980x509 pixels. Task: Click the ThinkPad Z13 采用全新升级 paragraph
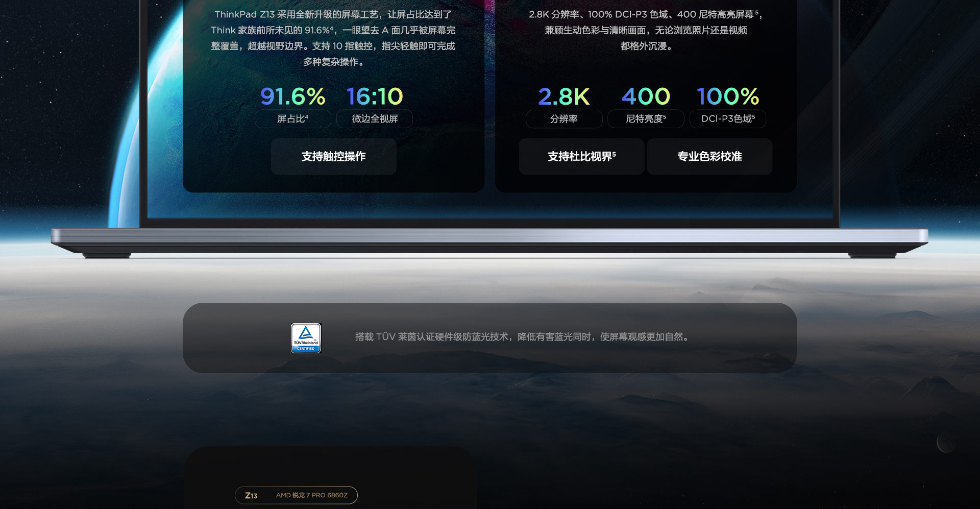[333, 38]
